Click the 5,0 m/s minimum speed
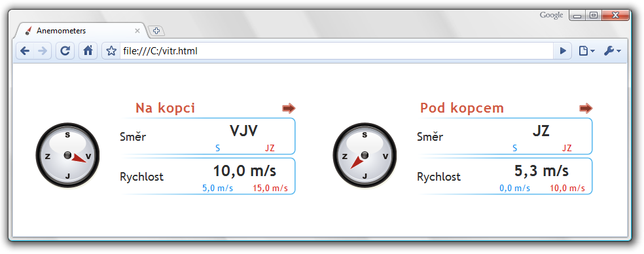This screenshot has height=254, width=644. point(218,189)
